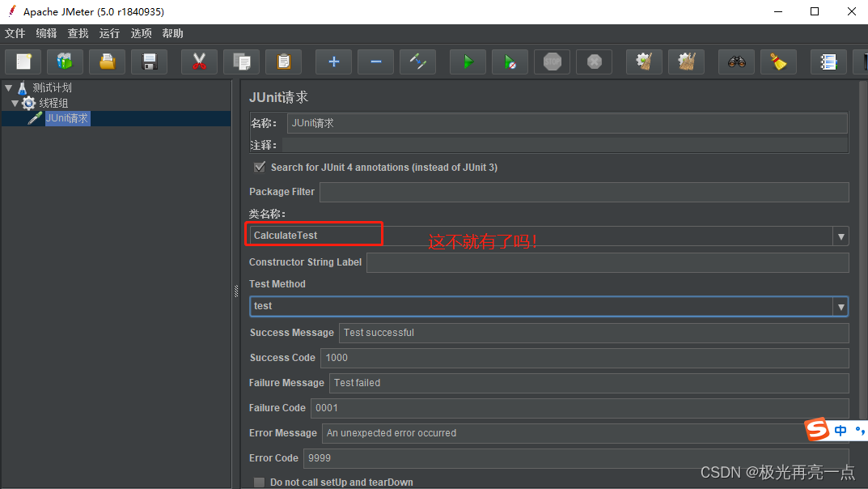Stop the running test using stop icon

pos(552,62)
